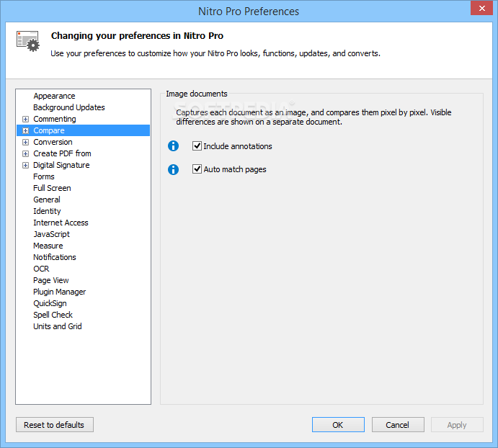
Task: Choose the Create PDF from category
Action: coord(62,153)
